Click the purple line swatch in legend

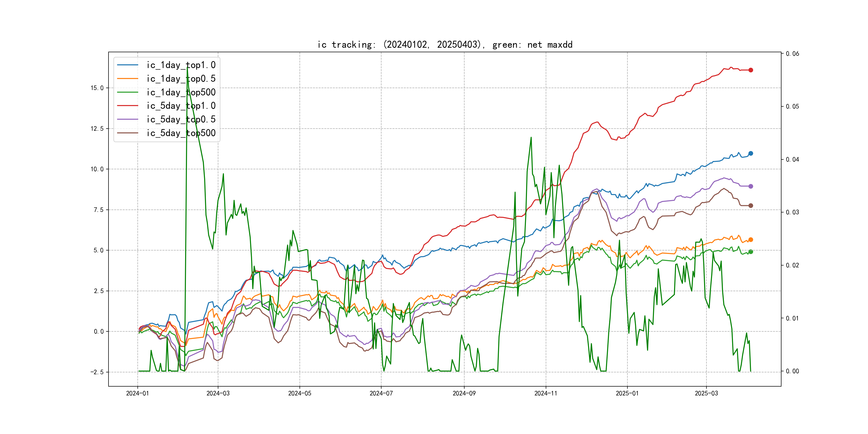(x=128, y=119)
